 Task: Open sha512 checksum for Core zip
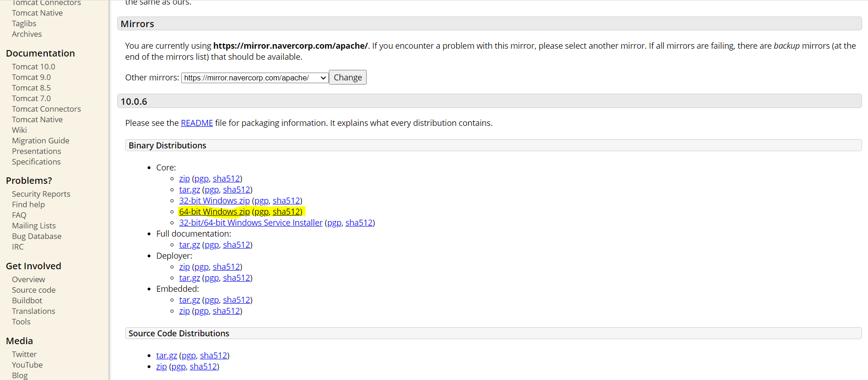point(226,179)
